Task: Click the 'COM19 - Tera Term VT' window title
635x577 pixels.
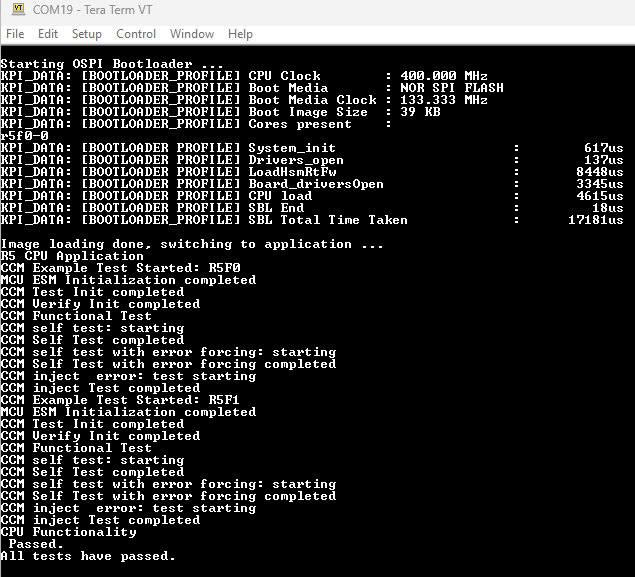Action: coord(92,10)
